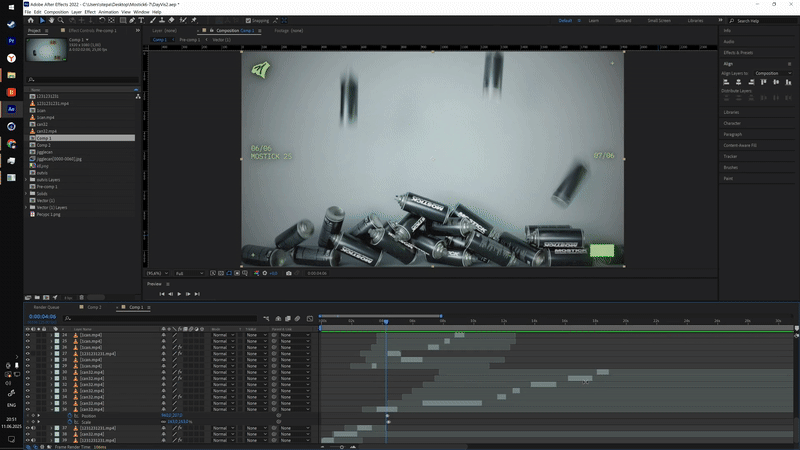Open the viewer magnification dropdown
This screenshot has width=800, height=450.
[157, 273]
